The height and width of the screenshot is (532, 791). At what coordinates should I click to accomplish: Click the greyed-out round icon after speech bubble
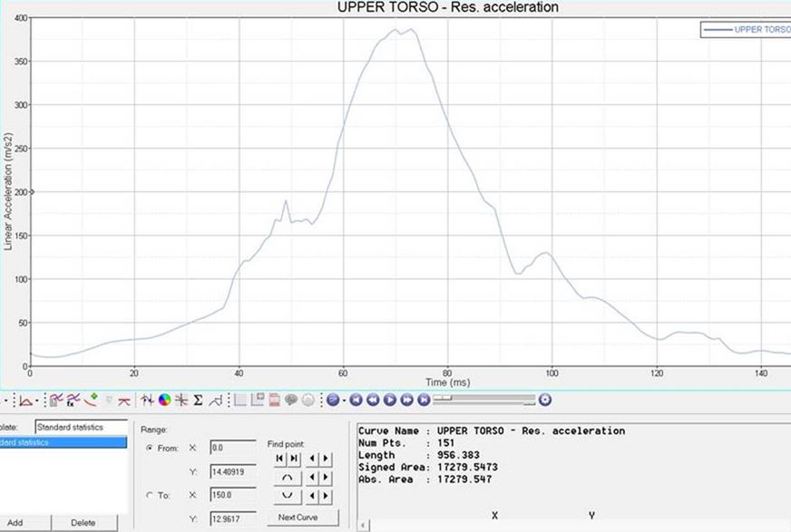point(308,401)
